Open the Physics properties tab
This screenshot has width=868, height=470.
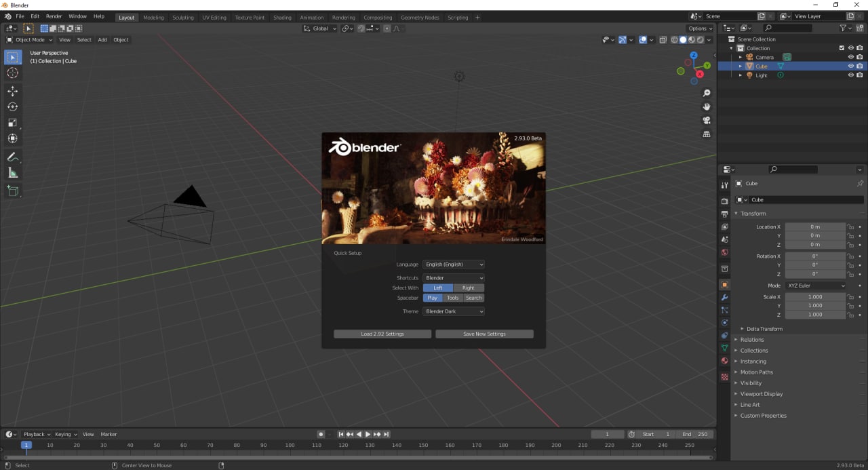(724, 323)
